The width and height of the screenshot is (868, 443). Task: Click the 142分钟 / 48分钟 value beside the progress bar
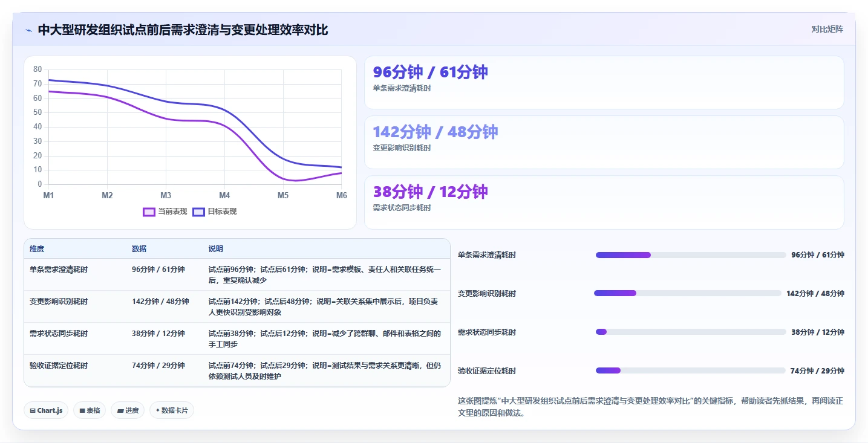(815, 294)
